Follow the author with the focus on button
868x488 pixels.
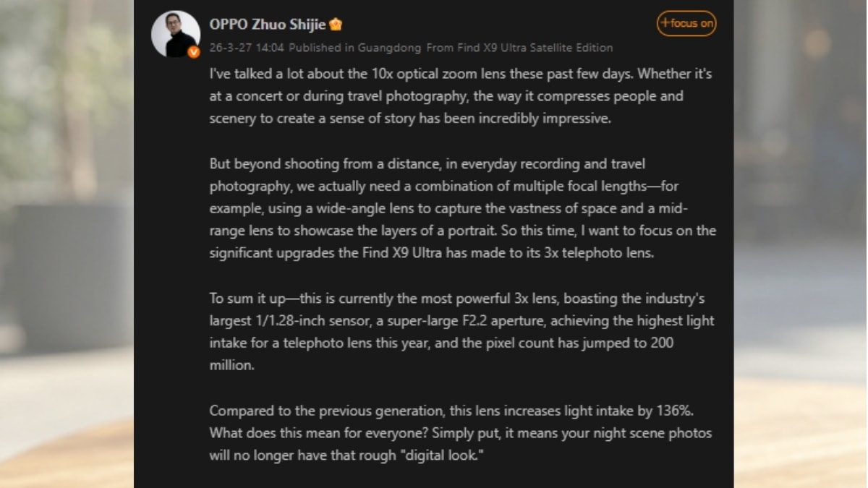(686, 23)
